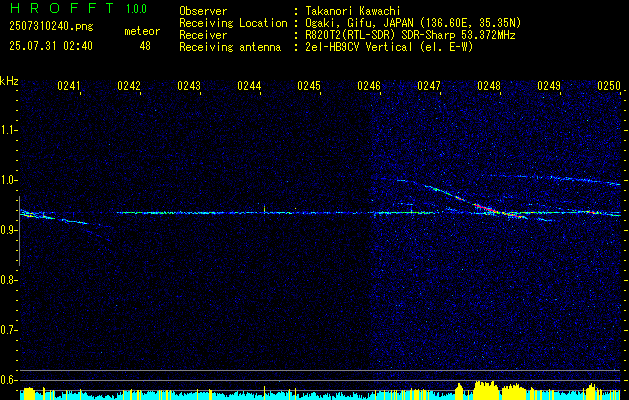The height and width of the screenshot is (400, 629).
Task: Click the 0.9 kHz axis label
Action: [8, 230]
